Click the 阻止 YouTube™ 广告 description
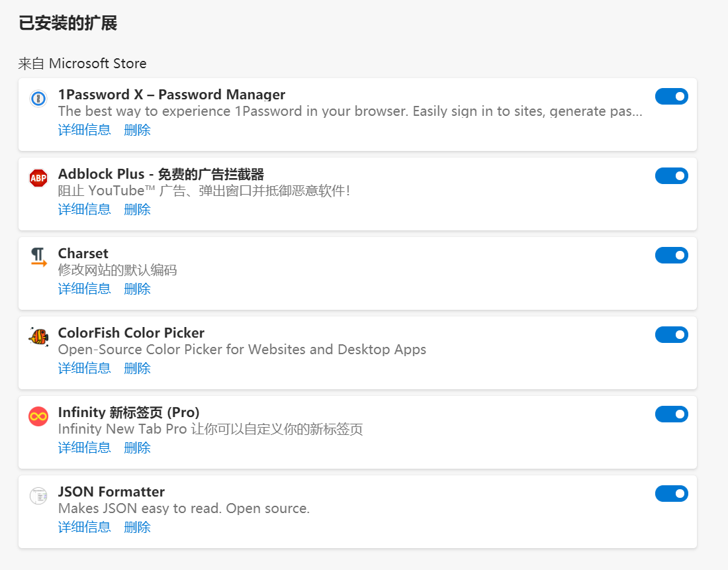The image size is (728, 570). point(204,191)
